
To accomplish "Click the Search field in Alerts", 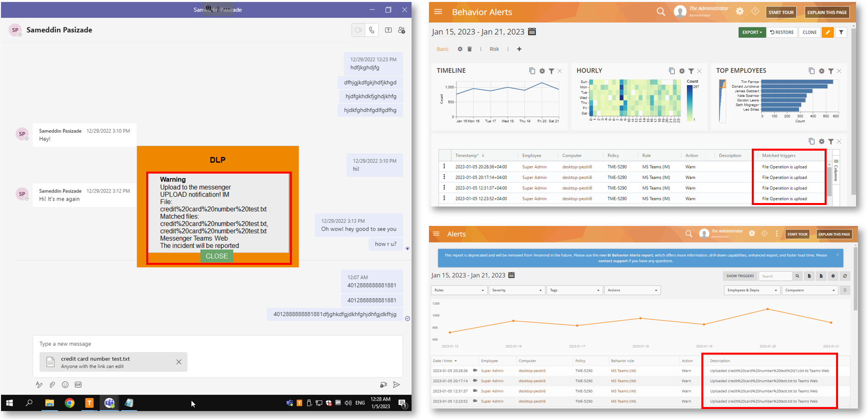I will [x=775, y=276].
